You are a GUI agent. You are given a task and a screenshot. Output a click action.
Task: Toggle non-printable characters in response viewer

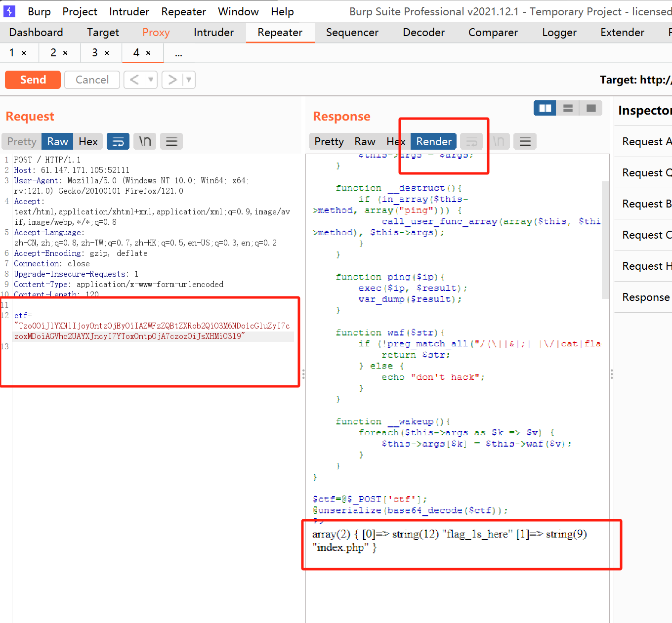tap(499, 142)
